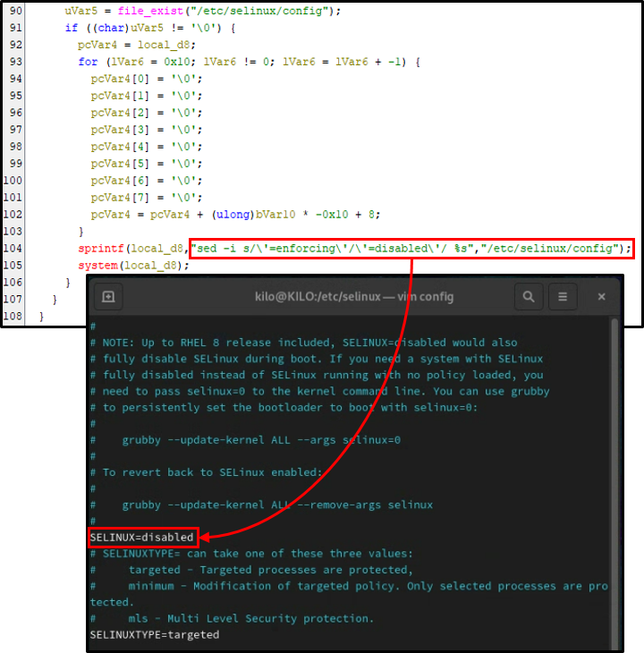Screen dimensions: 644x653
Task: Click the sprintf call on line 104
Action: tap(355, 249)
